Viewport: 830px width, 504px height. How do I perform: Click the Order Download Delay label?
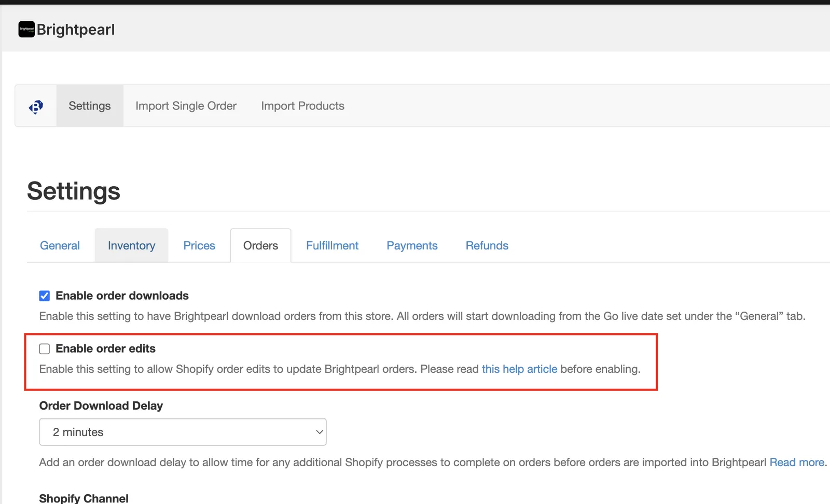[x=101, y=405]
